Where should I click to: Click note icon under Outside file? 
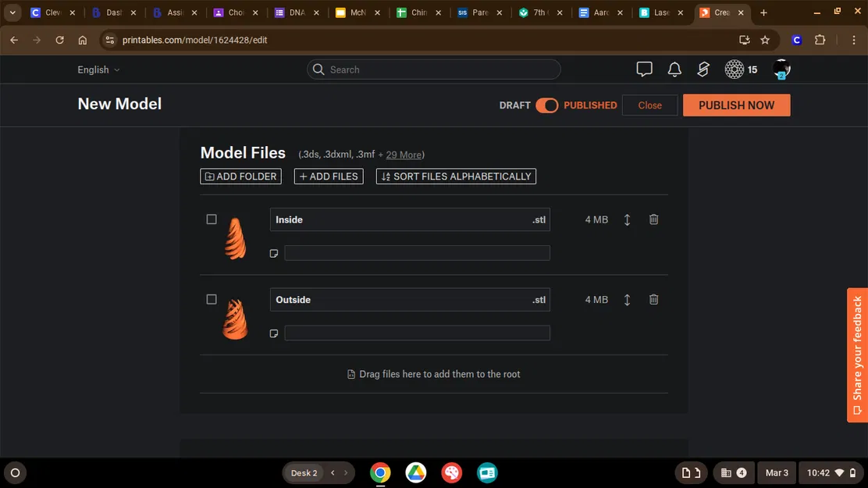pos(273,333)
